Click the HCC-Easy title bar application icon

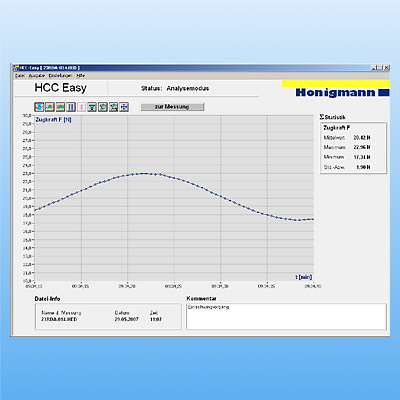[x=16, y=68]
